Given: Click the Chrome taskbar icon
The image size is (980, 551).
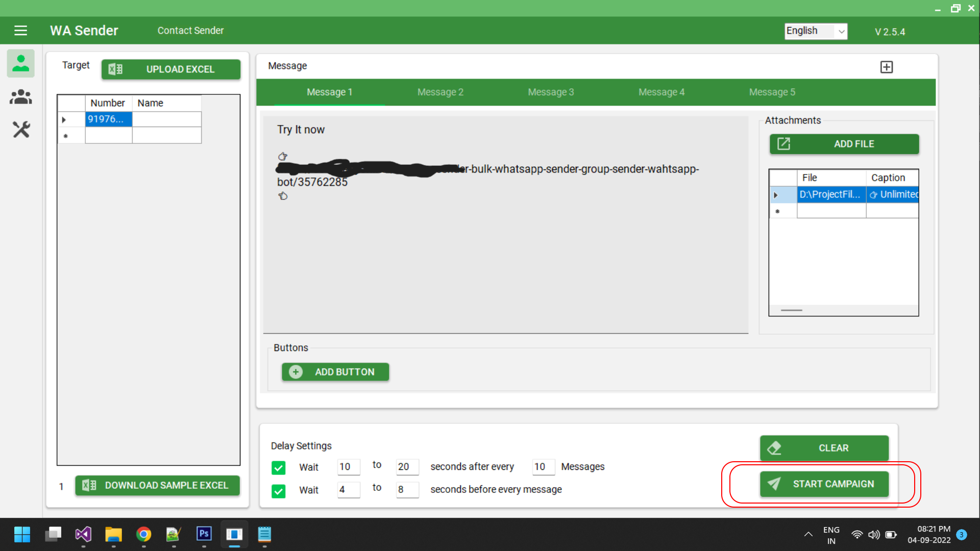Looking at the screenshot, I should pyautogui.click(x=143, y=534).
